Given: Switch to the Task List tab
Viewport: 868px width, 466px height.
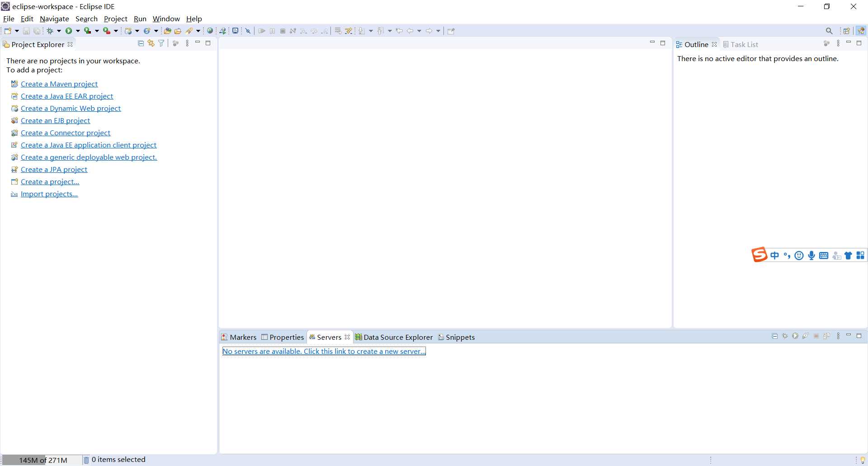Looking at the screenshot, I should (741, 44).
